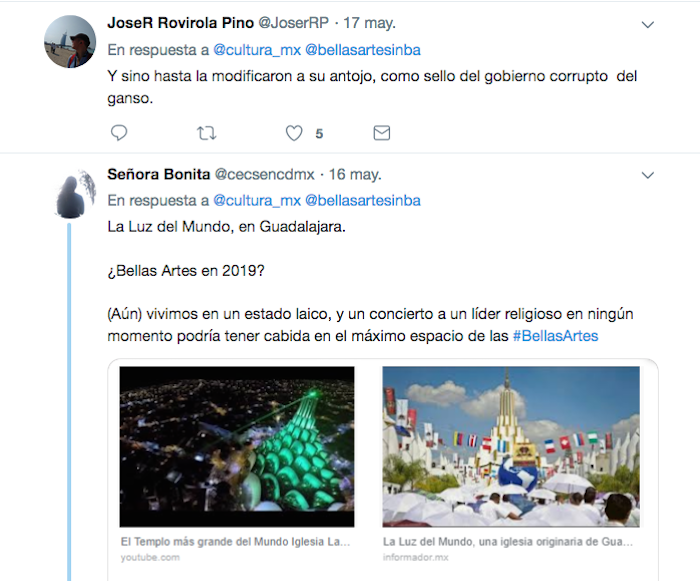Open @bellasartesinba mention in JoseR's tweet
The width and height of the screenshot is (700, 581).
(x=362, y=50)
